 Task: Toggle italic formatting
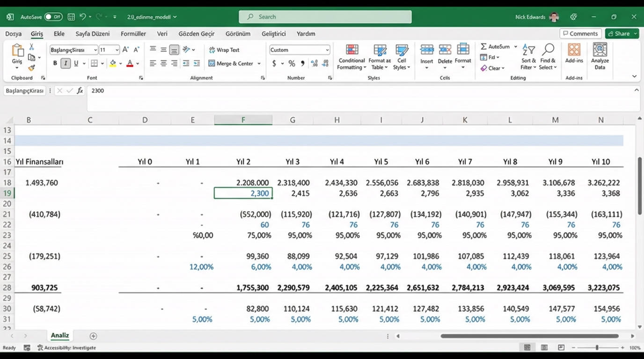coord(66,64)
